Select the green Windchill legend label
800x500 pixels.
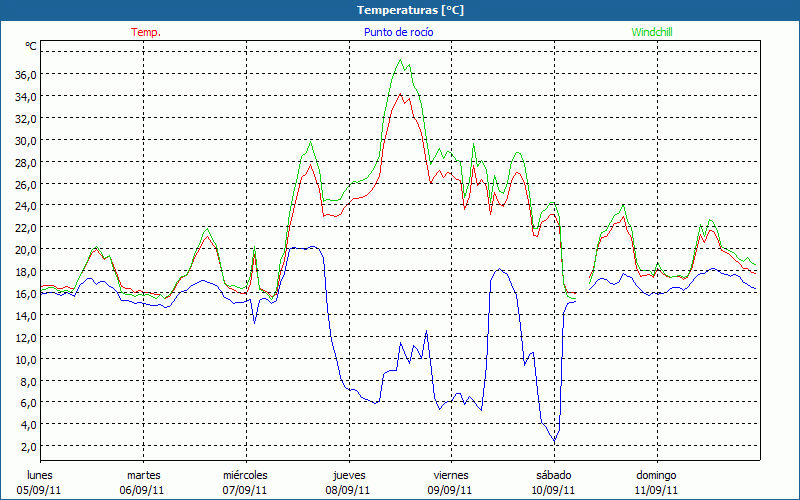tap(651, 32)
